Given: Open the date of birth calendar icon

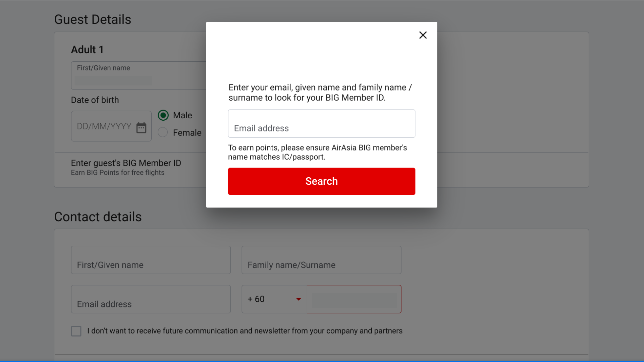Looking at the screenshot, I should [x=141, y=128].
